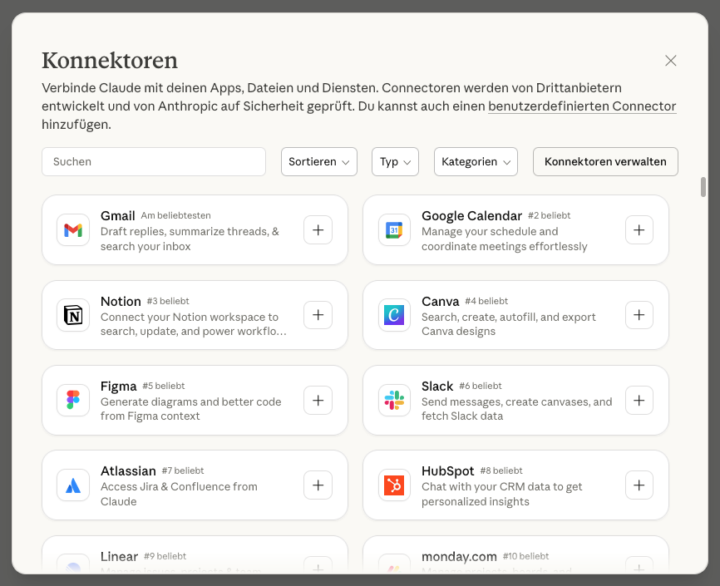Click the Slack card title

pyautogui.click(x=437, y=386)
